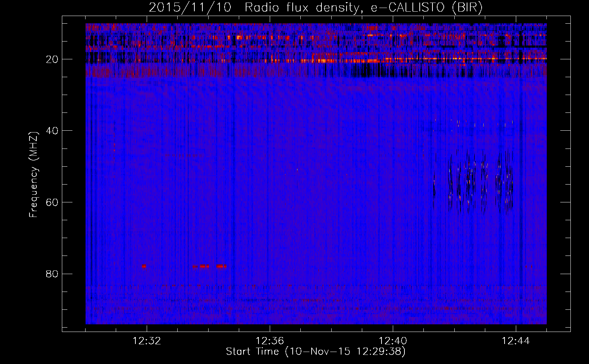Image resolution: width=589 pixels, height=364 pixels.
Task: Click the 12:36 time tick label
Action: click(270, 341)
